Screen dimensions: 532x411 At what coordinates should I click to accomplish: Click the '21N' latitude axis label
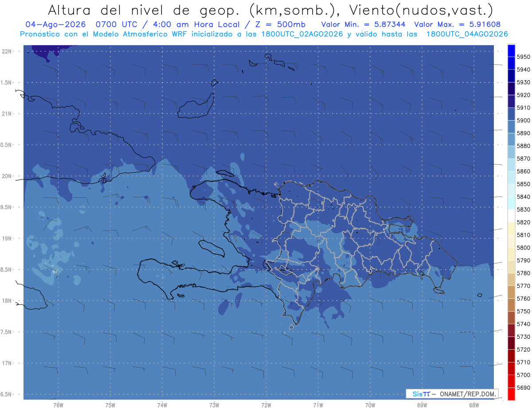click(x=7, y=114)
